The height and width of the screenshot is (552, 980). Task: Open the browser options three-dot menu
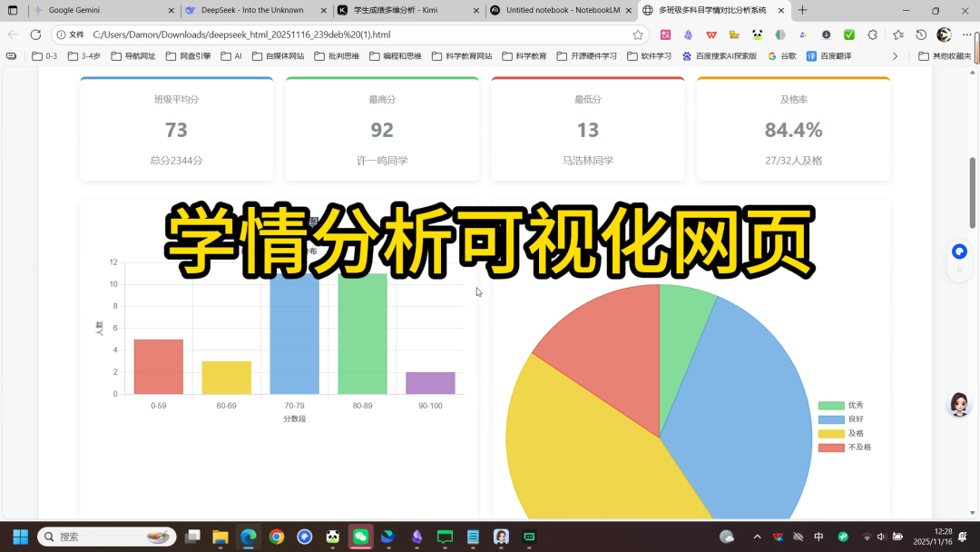coord(967,34)
